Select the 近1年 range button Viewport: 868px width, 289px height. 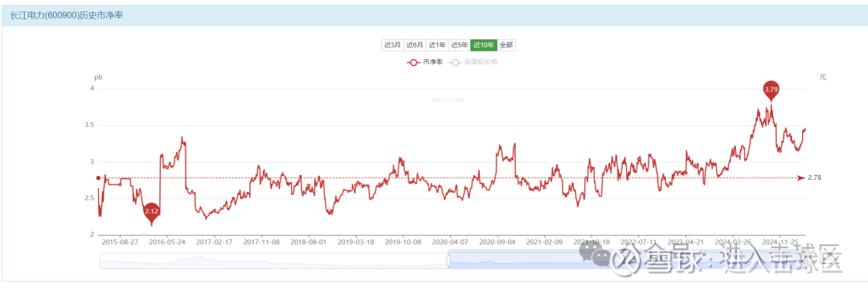pyautogui.click(x=436, y=45)
